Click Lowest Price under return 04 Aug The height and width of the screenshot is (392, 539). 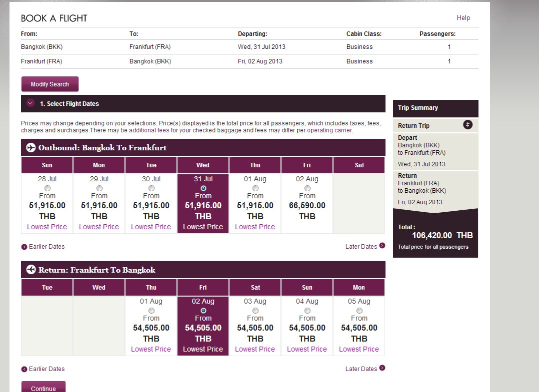307,349
